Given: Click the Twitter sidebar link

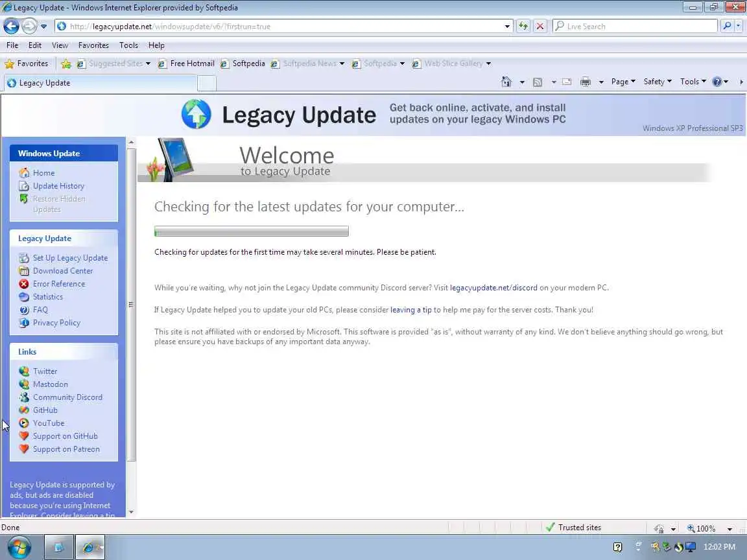Looking at the screenshot, I should point(45,371).
